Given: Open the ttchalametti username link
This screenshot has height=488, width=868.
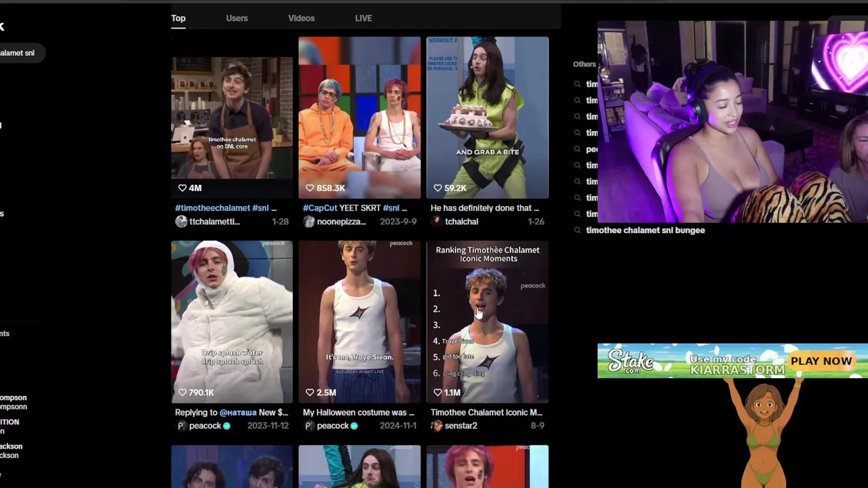Looking at the screenshot, I should click(215, 222).
